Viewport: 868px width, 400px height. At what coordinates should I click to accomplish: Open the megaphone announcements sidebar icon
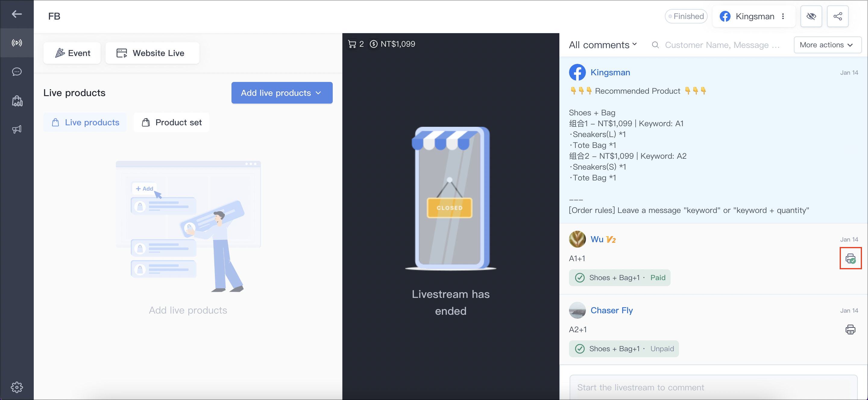click(17, 129)
